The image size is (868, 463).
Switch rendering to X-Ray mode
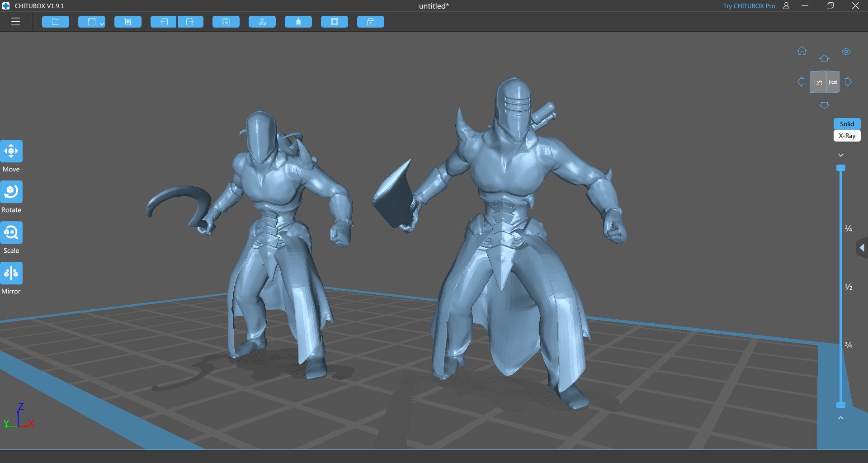click(x=846, y=136)
